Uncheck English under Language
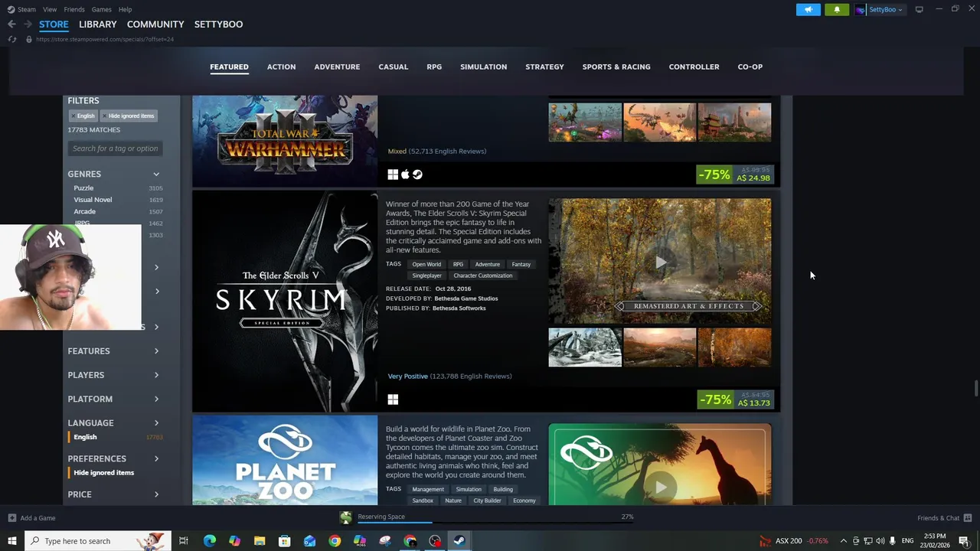 click(85, 437)
